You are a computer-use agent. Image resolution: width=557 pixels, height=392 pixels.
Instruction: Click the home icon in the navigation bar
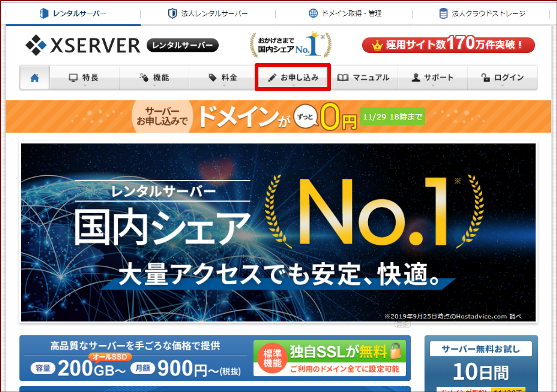coord(34,77)
